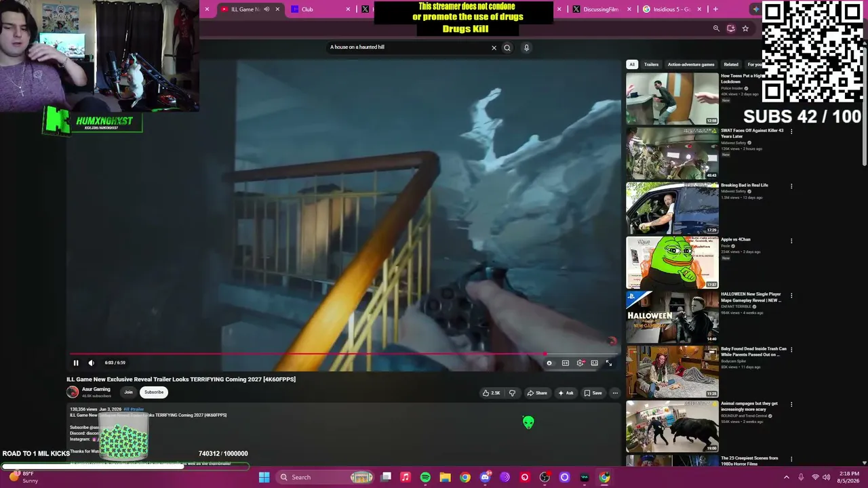
Task: Open the 'Breaking Bad in Real Life' thumbnail
Action: [x=672, y=208]
